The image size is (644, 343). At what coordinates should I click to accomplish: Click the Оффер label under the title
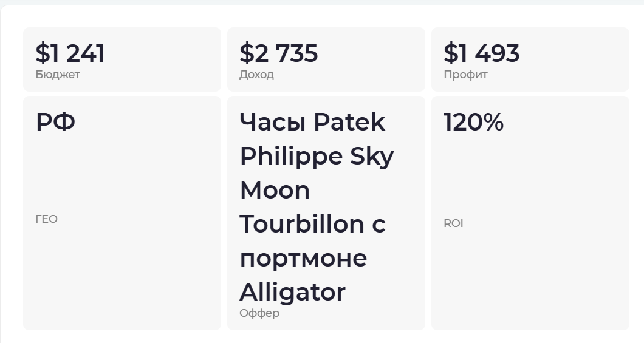[259, 314]
